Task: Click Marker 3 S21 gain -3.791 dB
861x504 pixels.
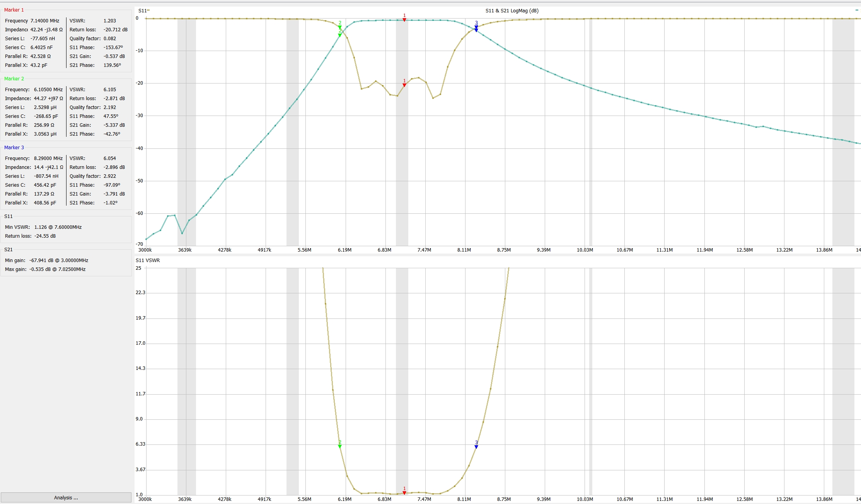Action: [114, 194]
